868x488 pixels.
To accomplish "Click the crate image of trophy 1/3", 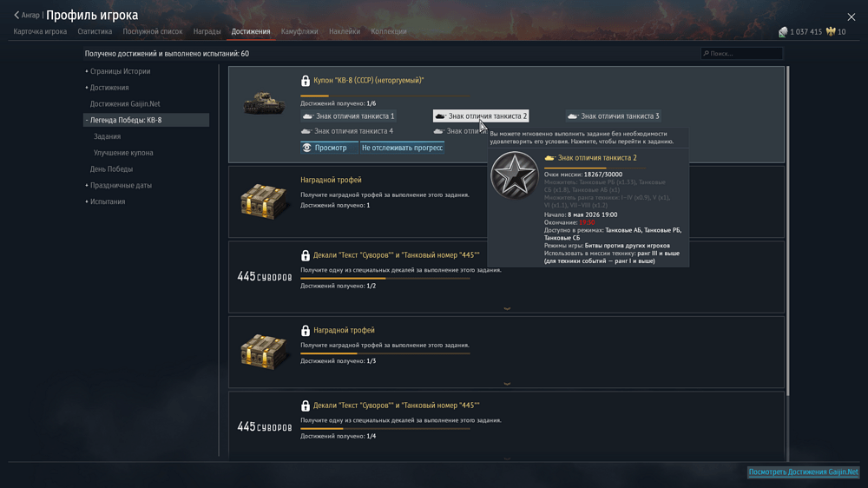I will point(264,352).
